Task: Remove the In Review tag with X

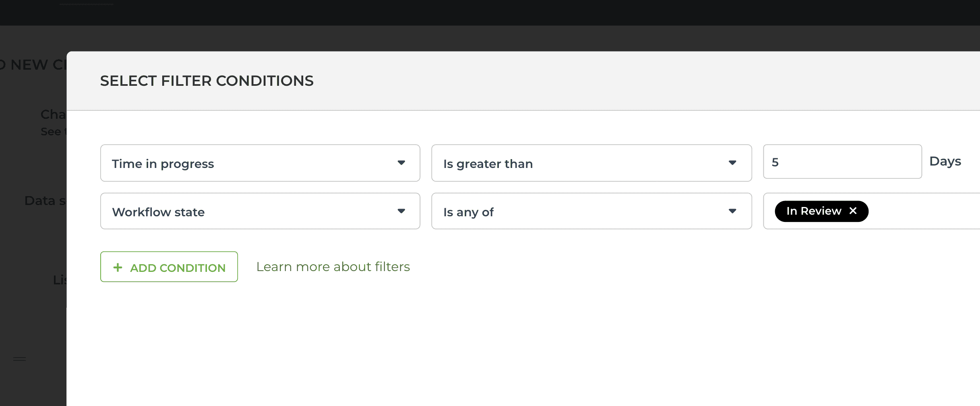Action: coord(853,211)
